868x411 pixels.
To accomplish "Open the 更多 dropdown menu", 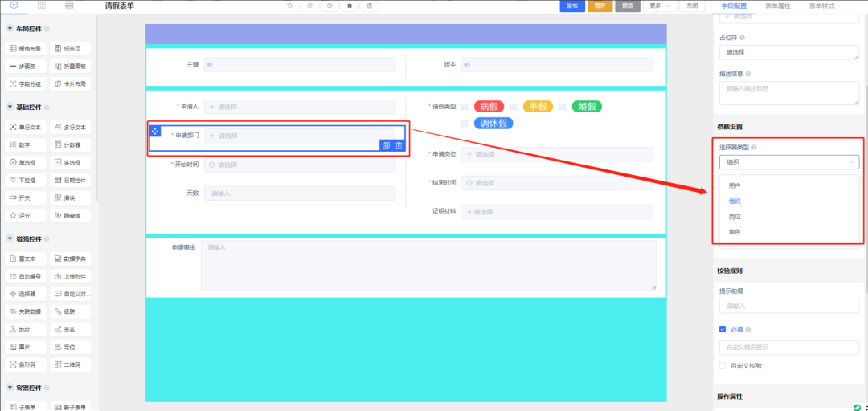I will click(x=659, y=6).
